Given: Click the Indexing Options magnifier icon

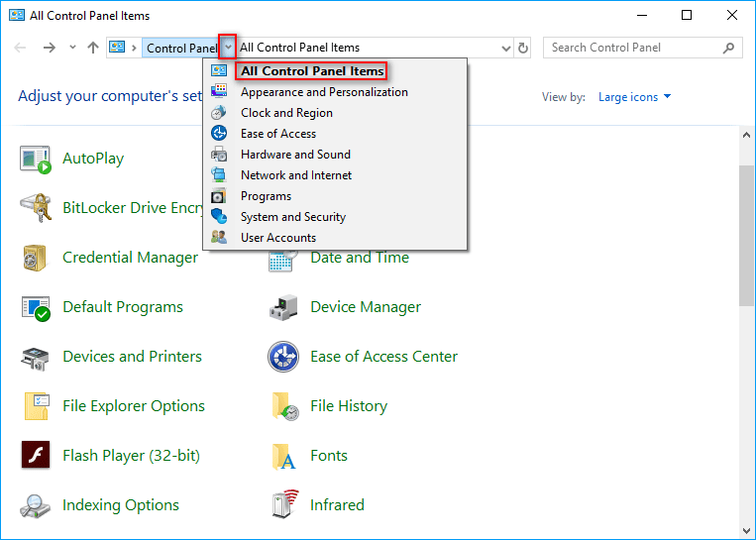Looking at the screenshot, I should [36, 506].
